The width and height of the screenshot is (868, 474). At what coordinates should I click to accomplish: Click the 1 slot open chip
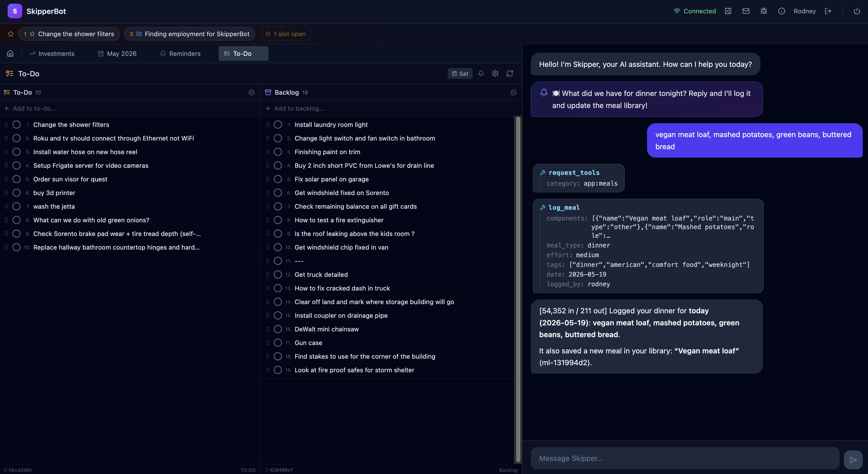tap(285, 34)
